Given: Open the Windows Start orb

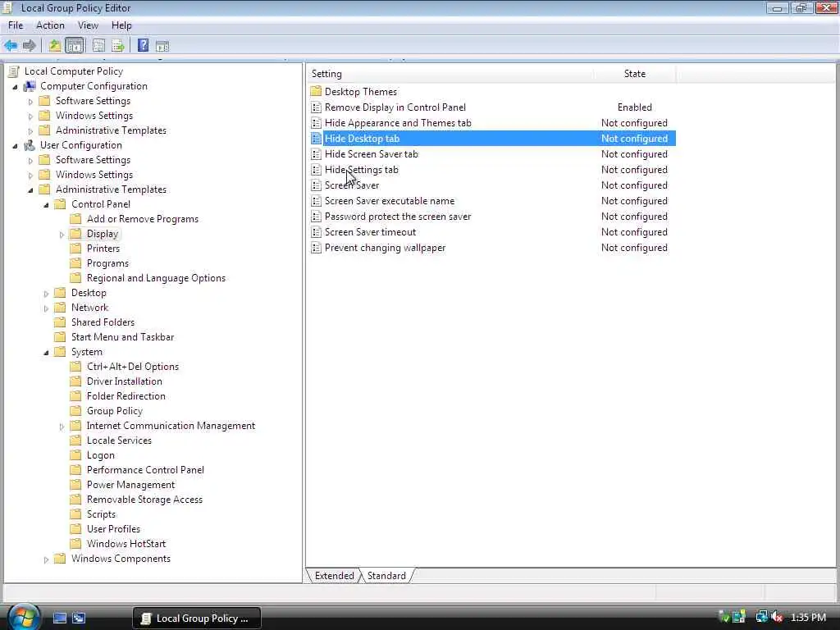Looking at the screenshot, I should pos(24,617).
